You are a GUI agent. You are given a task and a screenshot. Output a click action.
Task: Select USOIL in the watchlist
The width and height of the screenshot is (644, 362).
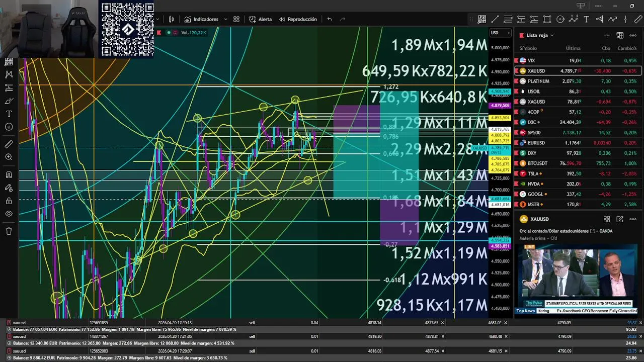578,92
